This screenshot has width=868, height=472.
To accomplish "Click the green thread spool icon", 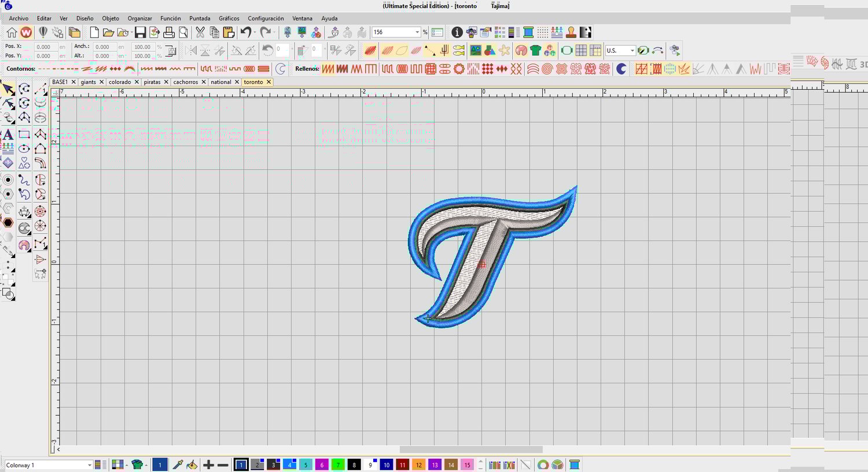I will coord(528,32).
